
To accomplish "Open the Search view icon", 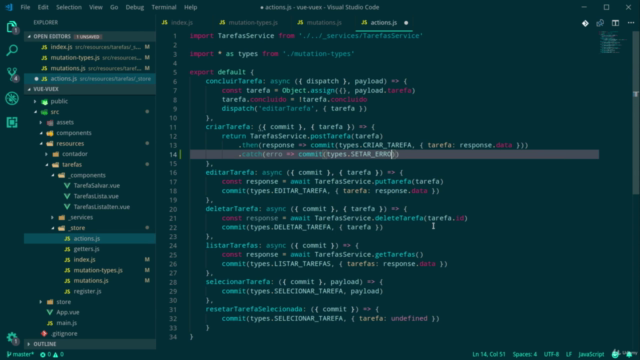I will 12,50.
